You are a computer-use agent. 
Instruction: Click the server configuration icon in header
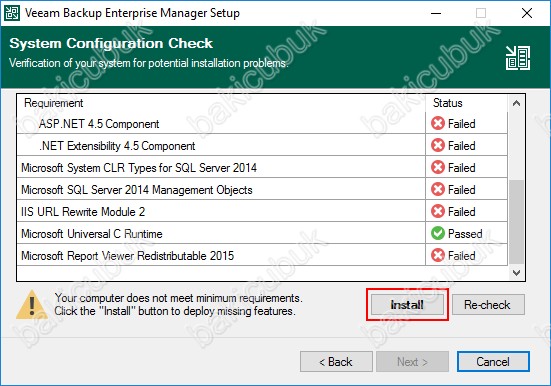pos(518,58)
